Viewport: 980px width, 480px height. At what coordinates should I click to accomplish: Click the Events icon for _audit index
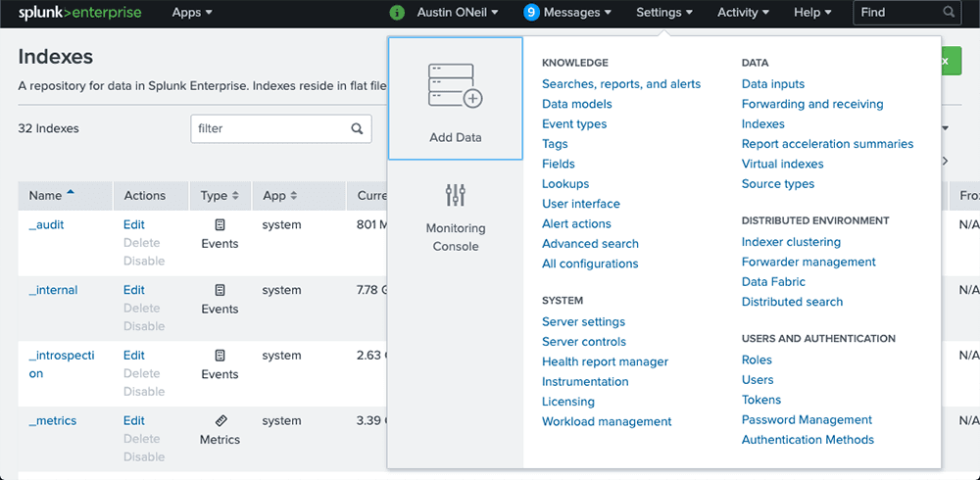(x=220, y=225)
